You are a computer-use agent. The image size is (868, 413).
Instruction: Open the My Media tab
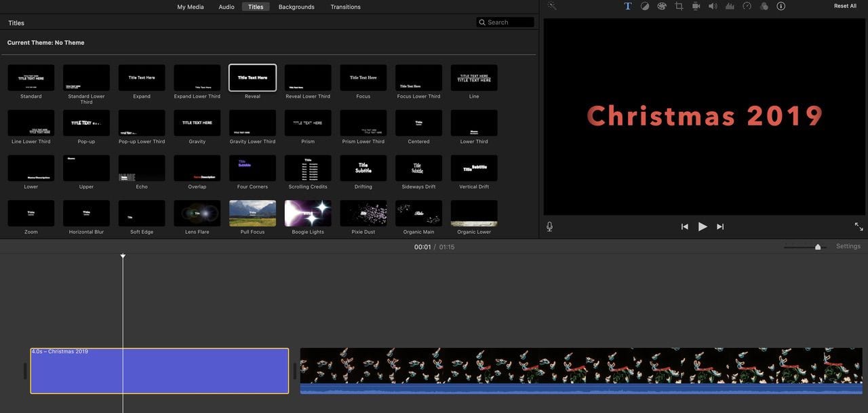(191, 7)
